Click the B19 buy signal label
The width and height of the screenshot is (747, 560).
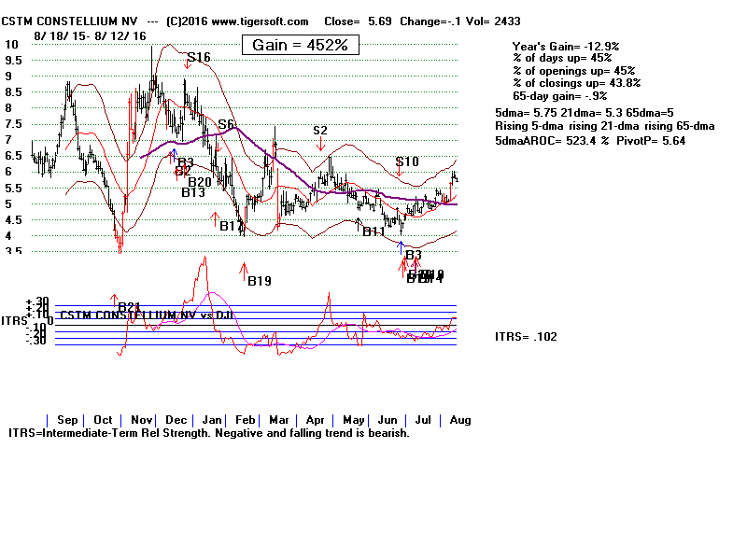click(x=259, y=280)
